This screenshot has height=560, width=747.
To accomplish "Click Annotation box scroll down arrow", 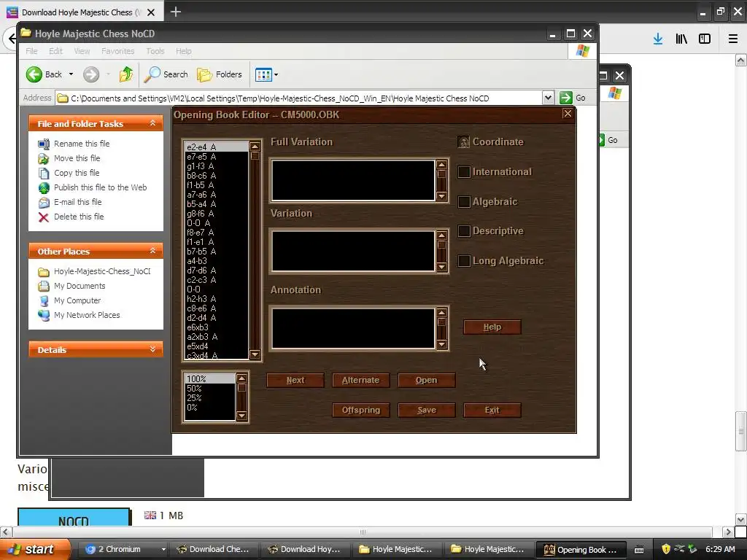I will (441, 344).
